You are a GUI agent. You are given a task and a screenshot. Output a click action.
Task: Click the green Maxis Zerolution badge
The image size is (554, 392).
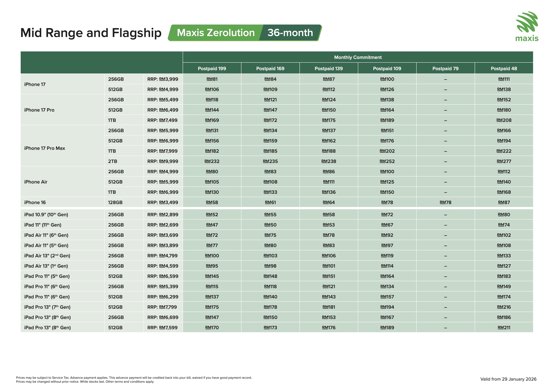pyautogui.click(x=215, y=33)
